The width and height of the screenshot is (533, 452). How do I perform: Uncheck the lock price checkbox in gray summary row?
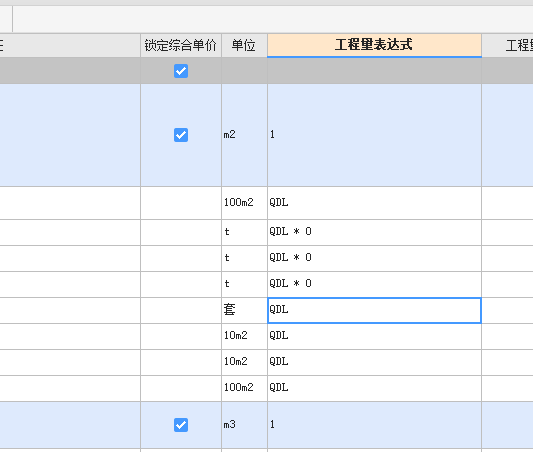click(x=181, y=71)
